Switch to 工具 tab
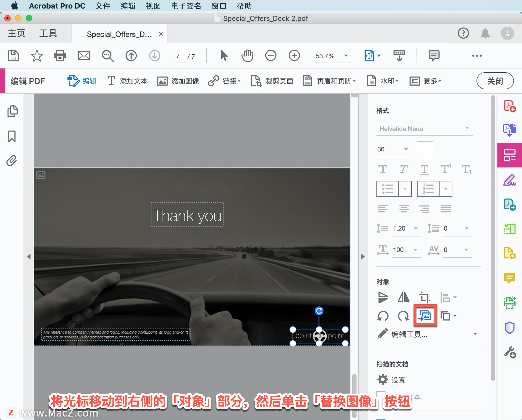This screenshot has height=420, width=522. tap(48, 33)
